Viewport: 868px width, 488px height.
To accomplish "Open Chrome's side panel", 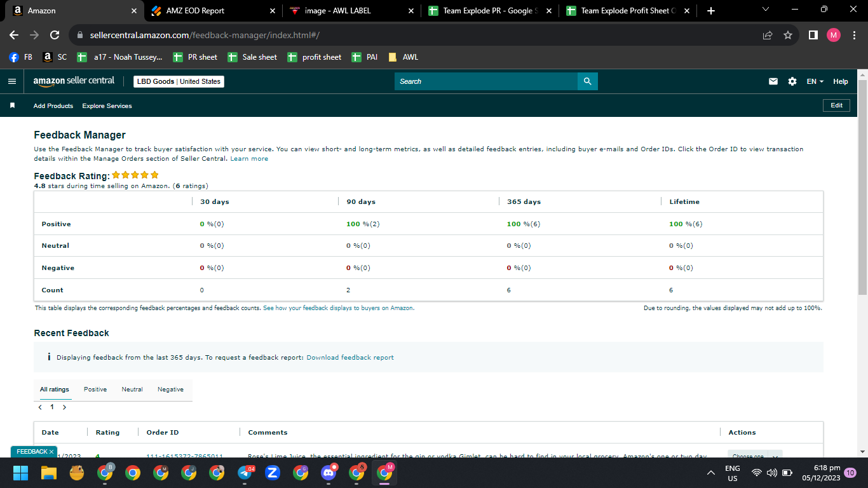I will (x=813, y=36).
